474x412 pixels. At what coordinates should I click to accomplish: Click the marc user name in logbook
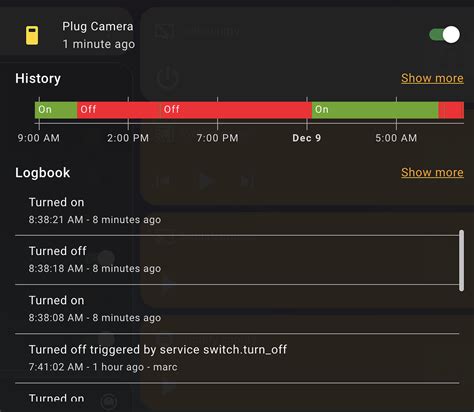[x=165, y=367]
